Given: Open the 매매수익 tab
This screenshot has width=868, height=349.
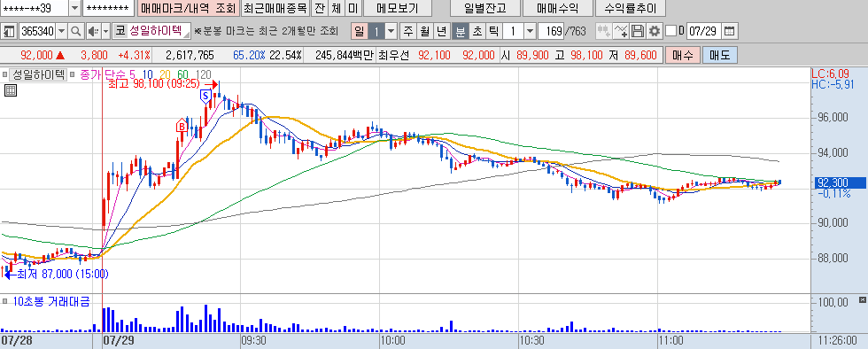Looking at the screenshot, I should pos(557,8).
